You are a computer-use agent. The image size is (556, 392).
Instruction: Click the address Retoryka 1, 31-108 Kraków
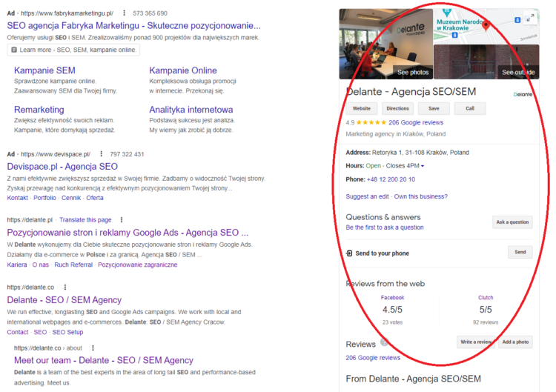(420, 153)
